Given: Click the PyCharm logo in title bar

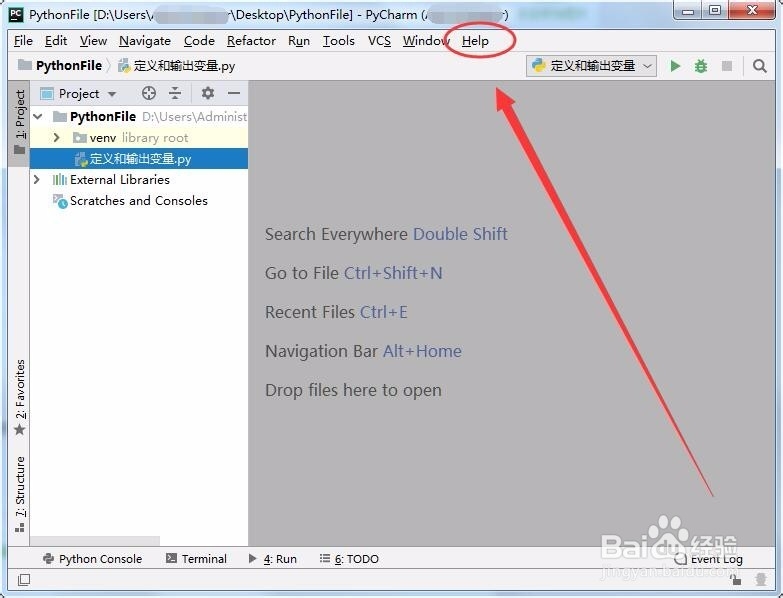Looking at the screenshot, I should tap(16, 14).
